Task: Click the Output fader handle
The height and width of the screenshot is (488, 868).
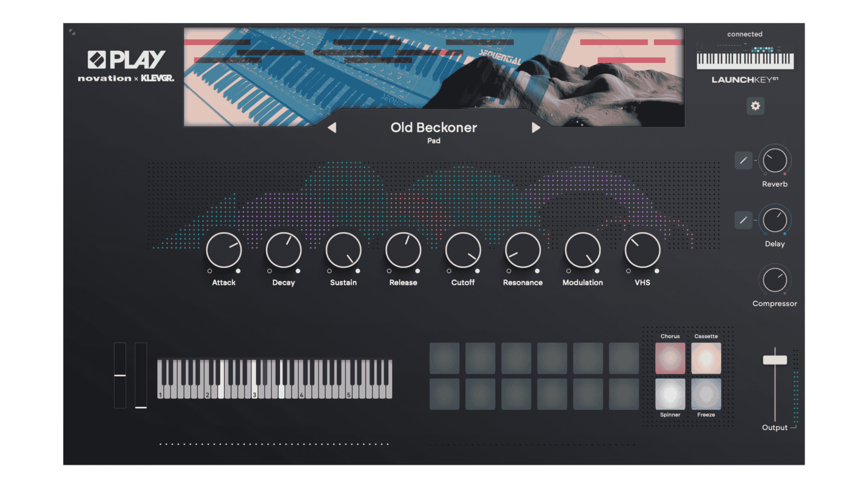Action: click(775, 360)
